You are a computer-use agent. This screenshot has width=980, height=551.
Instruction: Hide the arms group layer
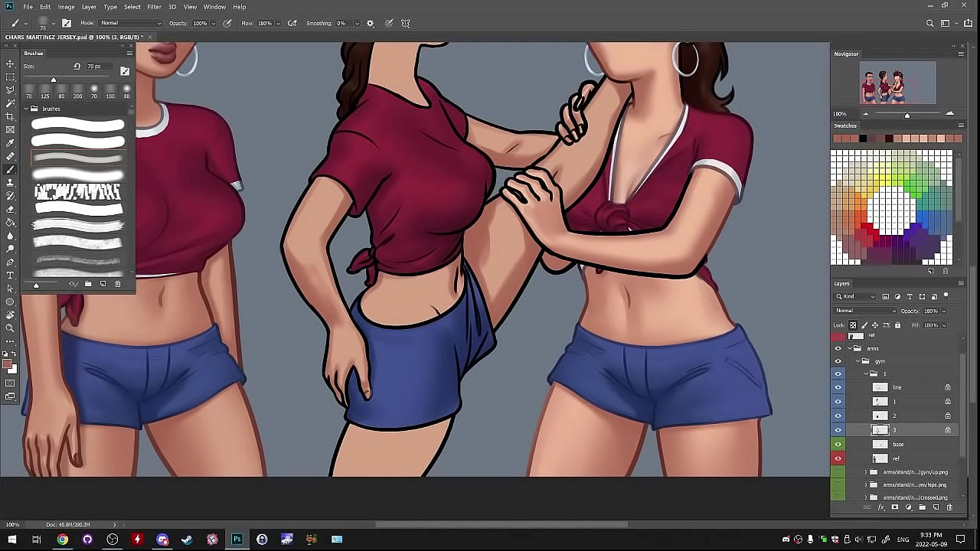click(838, 348)
